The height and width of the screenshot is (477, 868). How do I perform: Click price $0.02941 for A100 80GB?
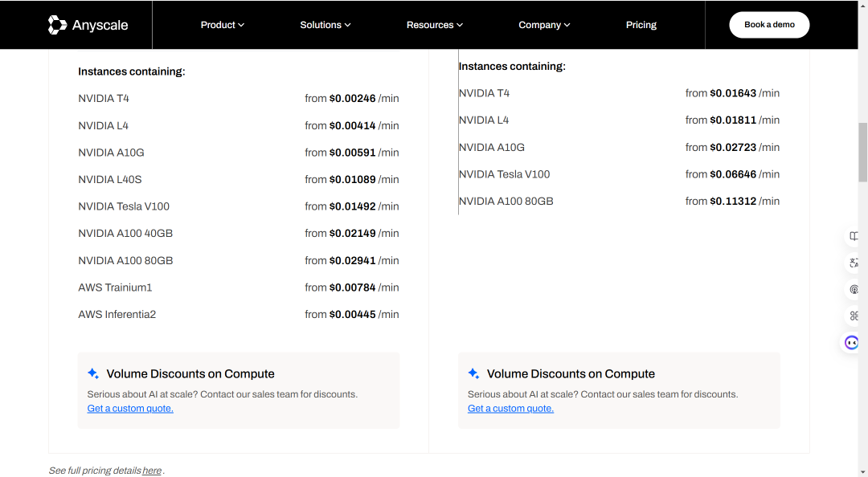(x=352, y=260)
